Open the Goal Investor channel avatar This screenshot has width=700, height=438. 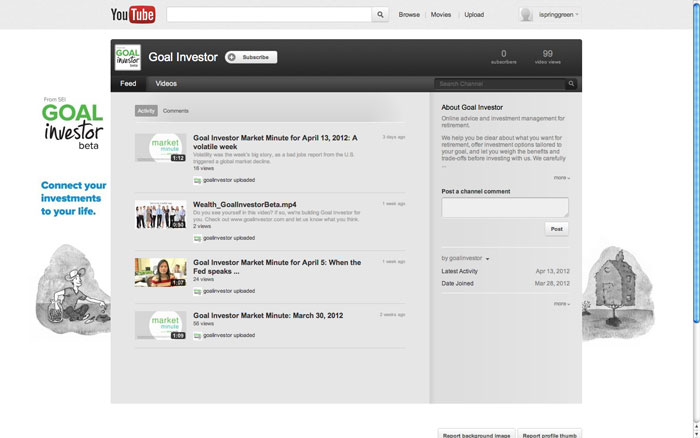click(x=128, y=57)
